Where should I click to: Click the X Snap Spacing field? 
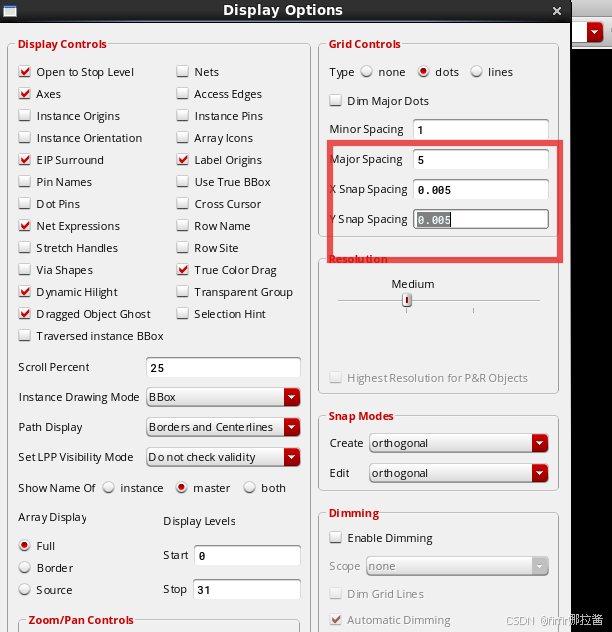pos(481,189)
